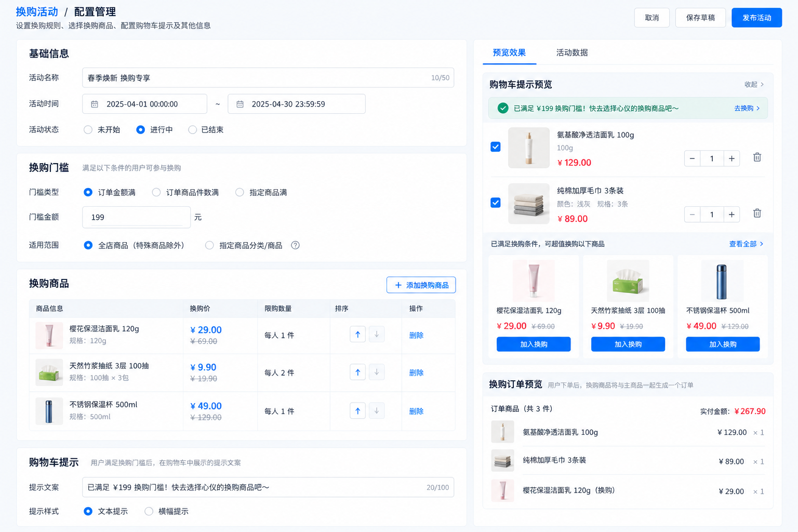Screen dimensions: 798x532
Task: Collapse cart preview via 收起
Action: (754, 84)
